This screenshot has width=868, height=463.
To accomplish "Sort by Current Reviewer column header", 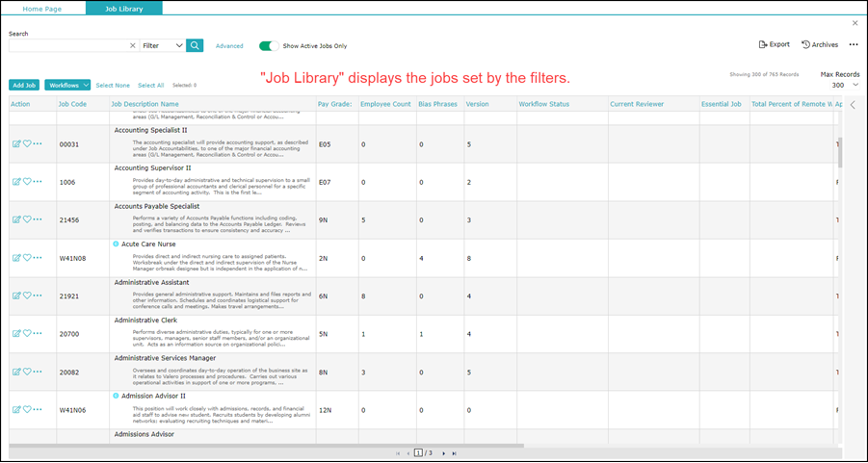I will [637, 104].
